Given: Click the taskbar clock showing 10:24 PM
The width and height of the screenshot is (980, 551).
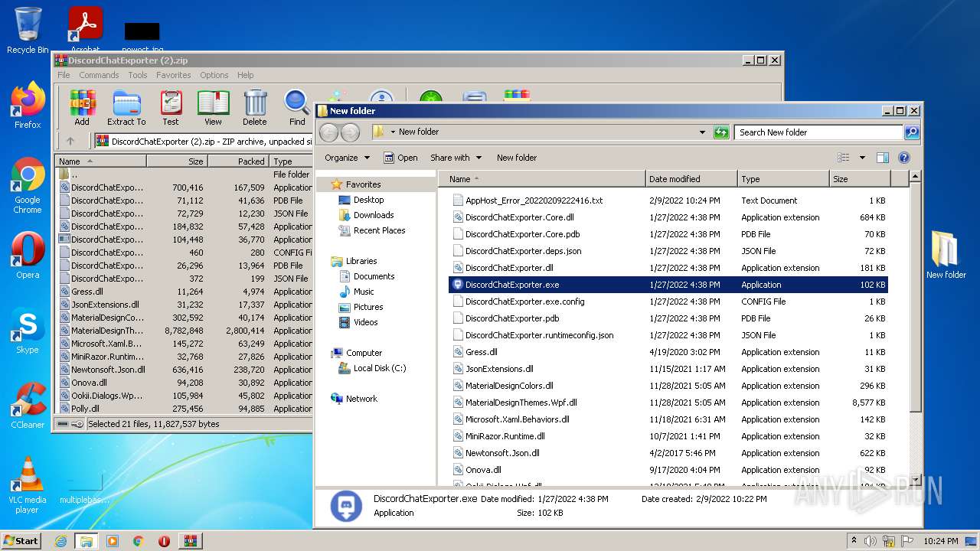Looking at the screenshot, I should (x=942, y=541).
